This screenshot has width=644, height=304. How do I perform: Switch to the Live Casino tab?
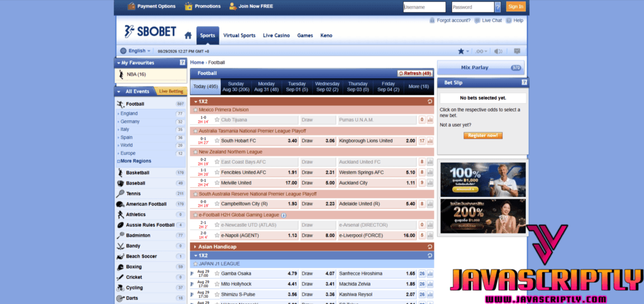point(277,35)
